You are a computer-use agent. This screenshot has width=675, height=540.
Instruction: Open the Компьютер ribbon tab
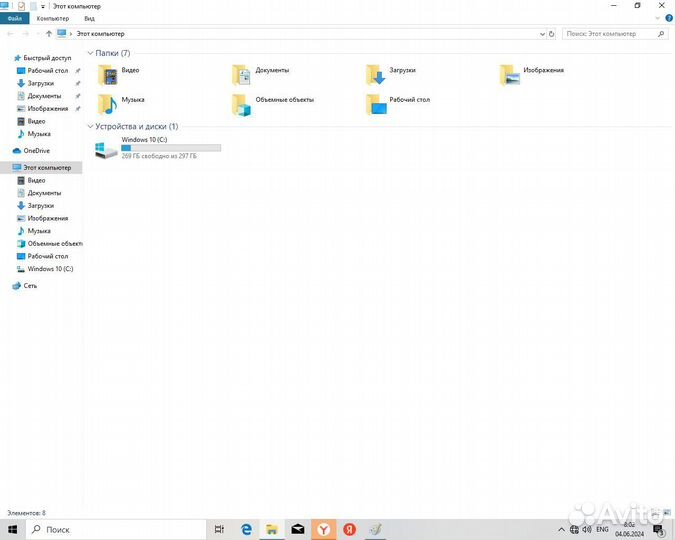[x=53, y=18]
